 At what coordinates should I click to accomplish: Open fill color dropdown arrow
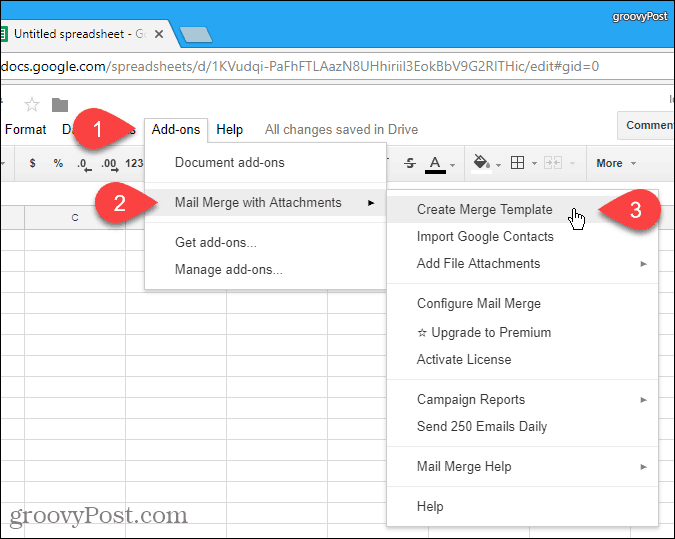(x=499, y=165)
